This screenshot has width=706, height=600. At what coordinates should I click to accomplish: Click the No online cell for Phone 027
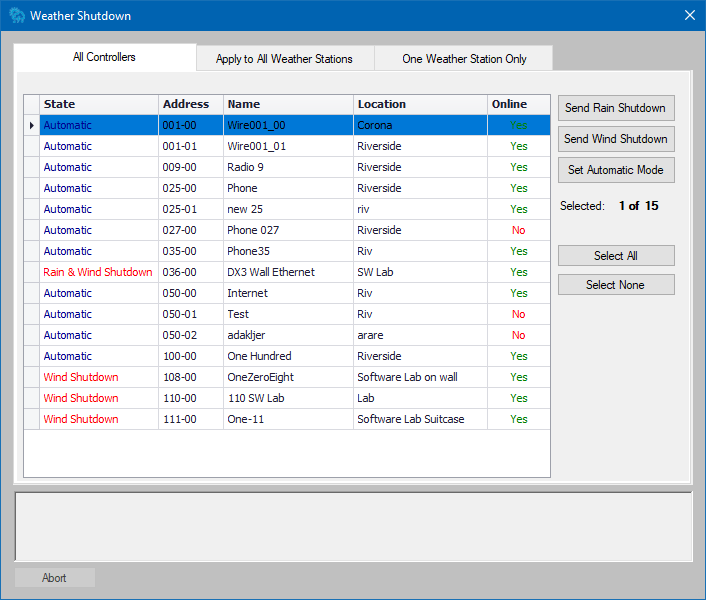coord(519,230)
